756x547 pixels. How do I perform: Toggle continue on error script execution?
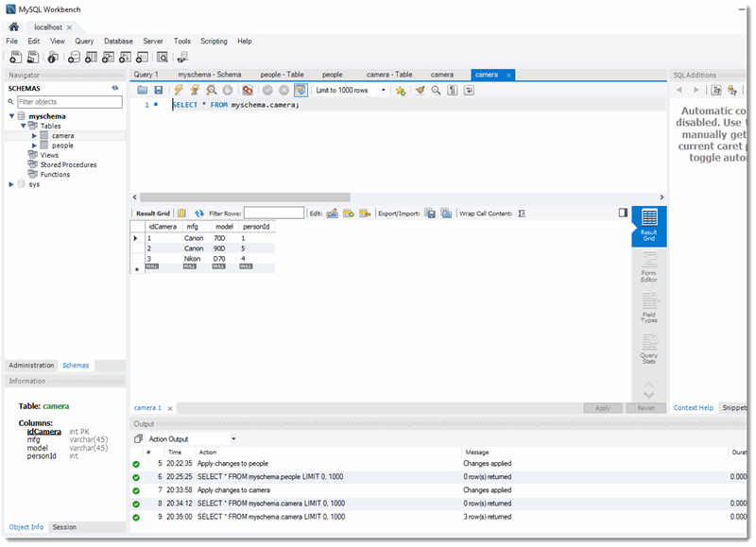pos(248,90)
